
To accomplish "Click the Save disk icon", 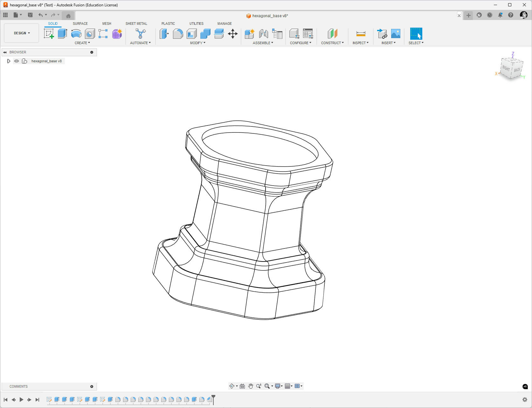I will coord(30,15).
